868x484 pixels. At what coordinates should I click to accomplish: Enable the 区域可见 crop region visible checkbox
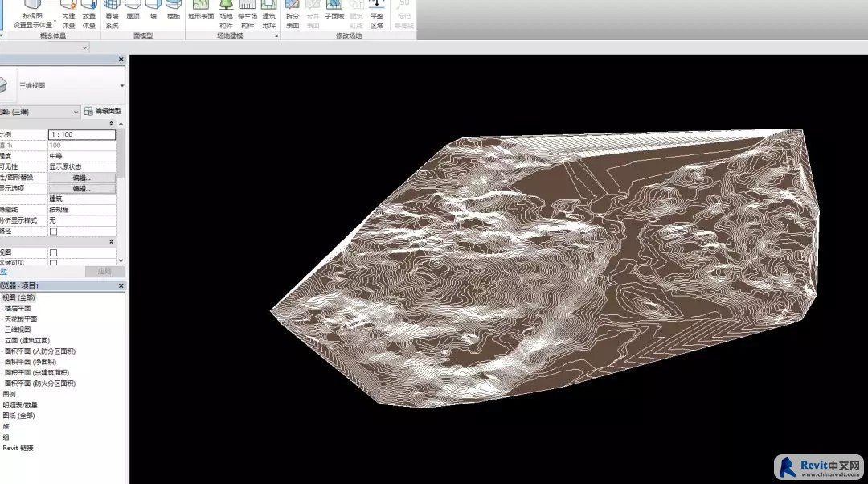[x=54, y=263]
